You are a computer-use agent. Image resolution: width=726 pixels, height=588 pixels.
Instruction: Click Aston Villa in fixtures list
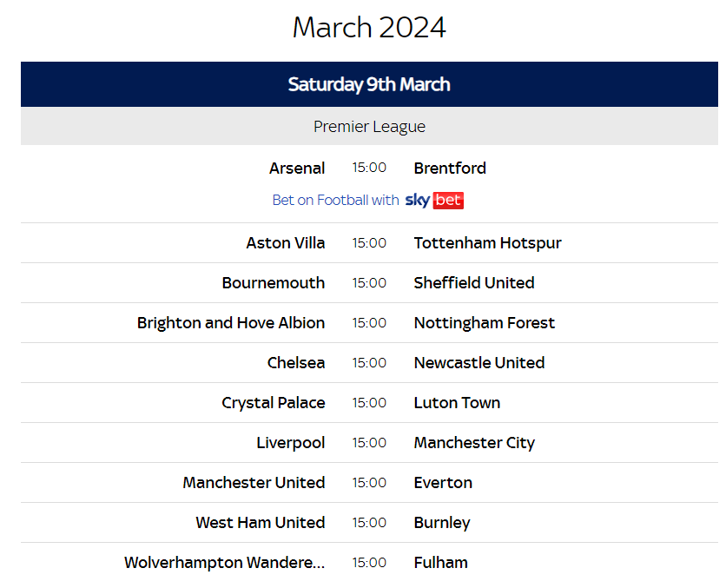pyautogui.click(x=285, y=242)
